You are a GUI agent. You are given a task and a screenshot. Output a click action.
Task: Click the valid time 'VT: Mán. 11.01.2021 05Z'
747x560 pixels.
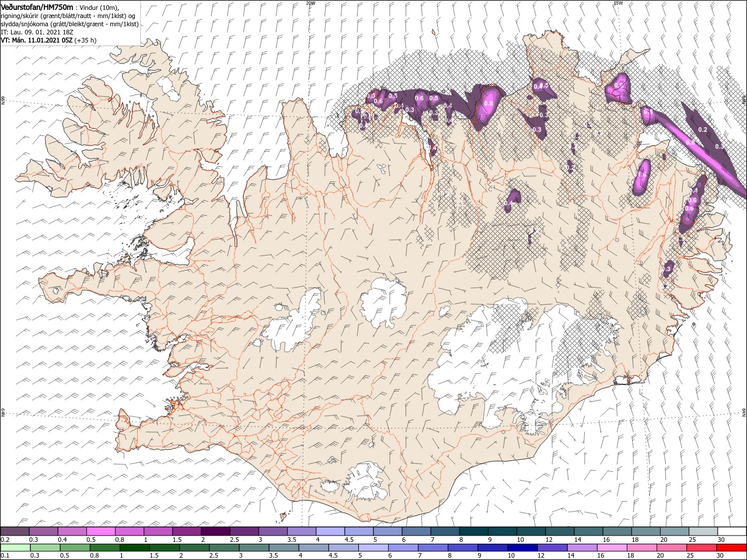click(36, 40)
